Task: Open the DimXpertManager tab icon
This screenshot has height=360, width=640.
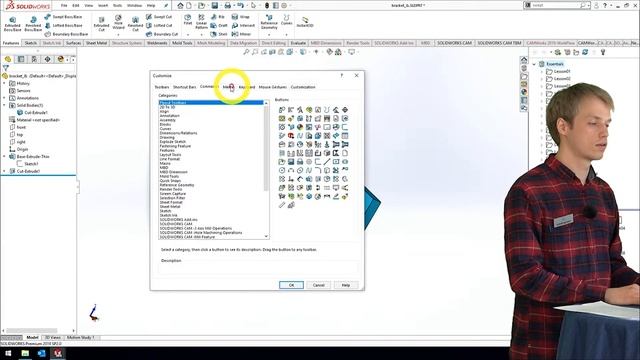Action: [x=47, y=59]
